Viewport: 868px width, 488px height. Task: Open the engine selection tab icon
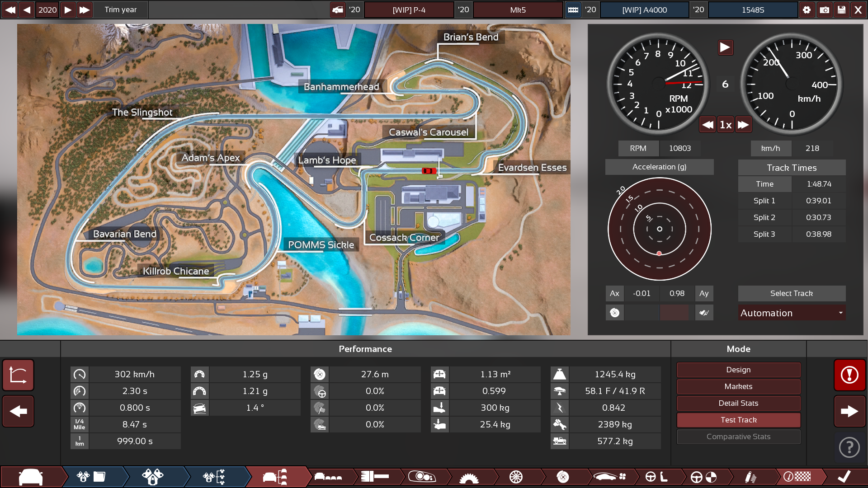tap(214, 477)
